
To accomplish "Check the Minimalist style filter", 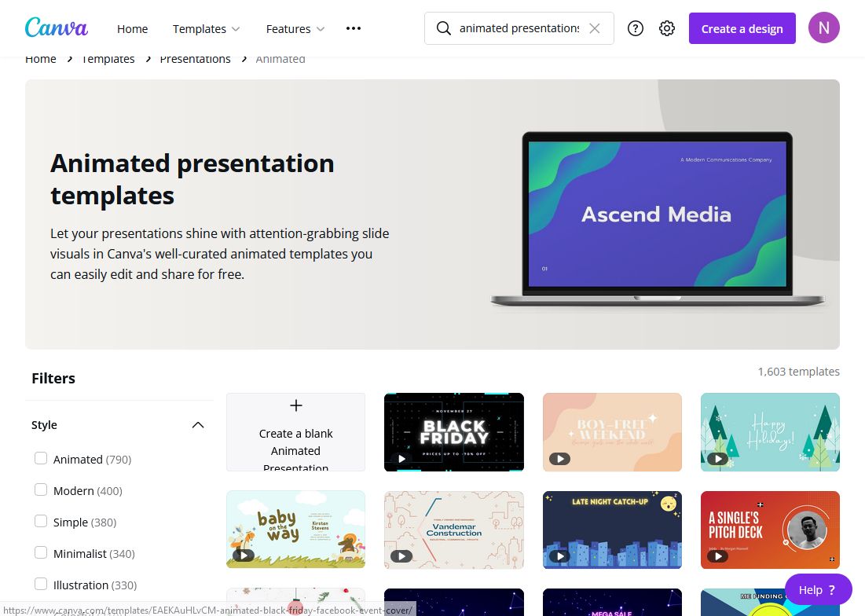I will point(41,552).
